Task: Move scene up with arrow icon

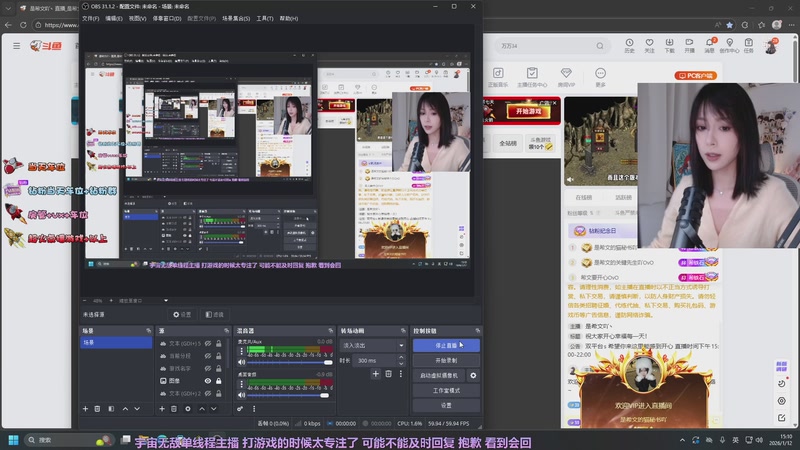Action: tap(125, 409)
